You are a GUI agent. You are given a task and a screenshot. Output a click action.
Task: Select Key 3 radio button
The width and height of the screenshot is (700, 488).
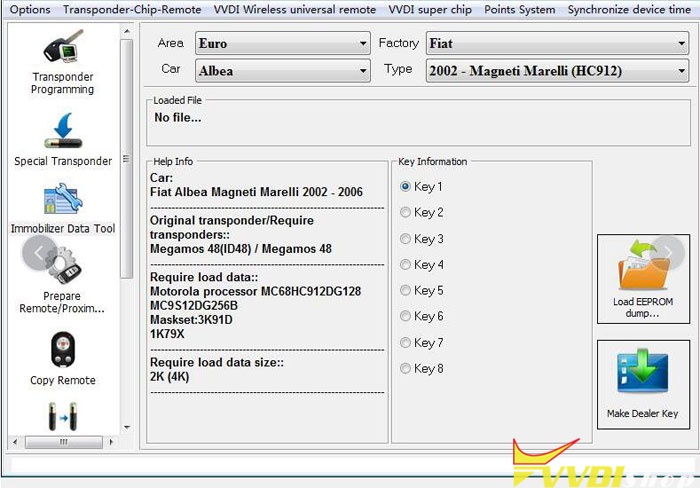(x=405, y=239)
